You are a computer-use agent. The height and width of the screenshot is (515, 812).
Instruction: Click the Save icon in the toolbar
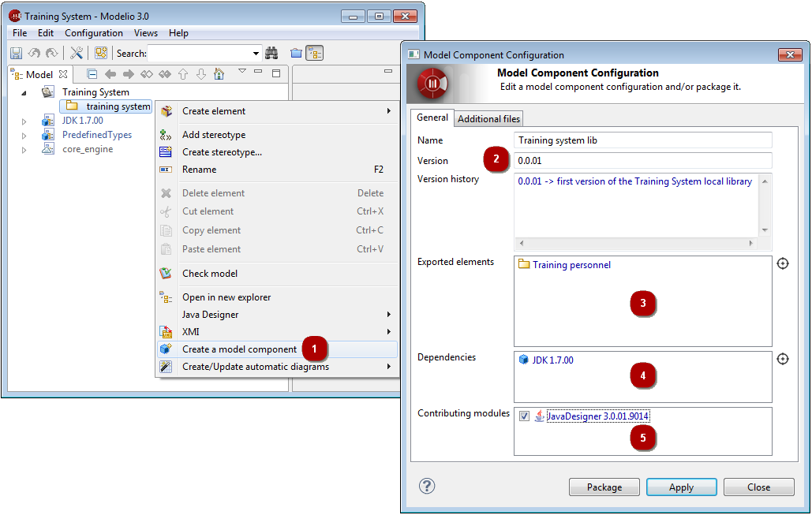tap(16, 54)
